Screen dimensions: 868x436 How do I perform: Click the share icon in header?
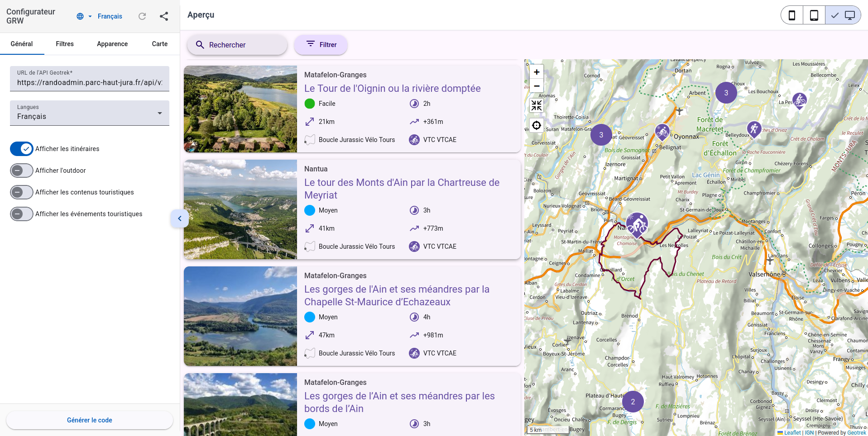(164, 16)
